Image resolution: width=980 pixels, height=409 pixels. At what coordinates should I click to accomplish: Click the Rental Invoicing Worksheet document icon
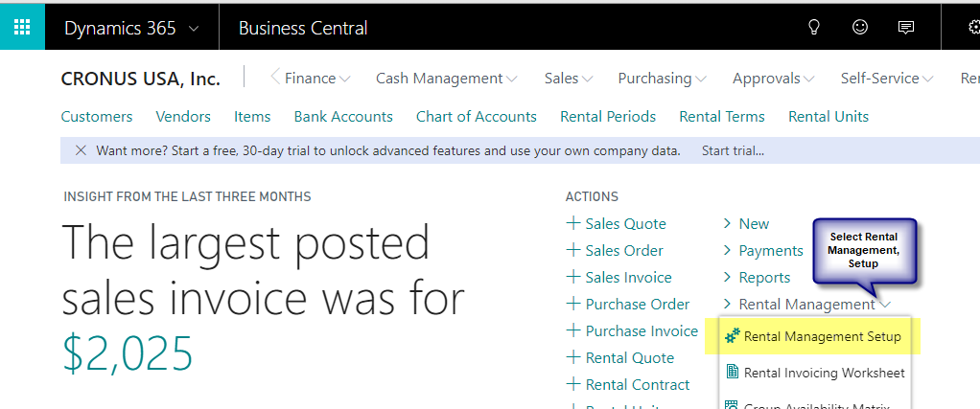click(732, 373)
